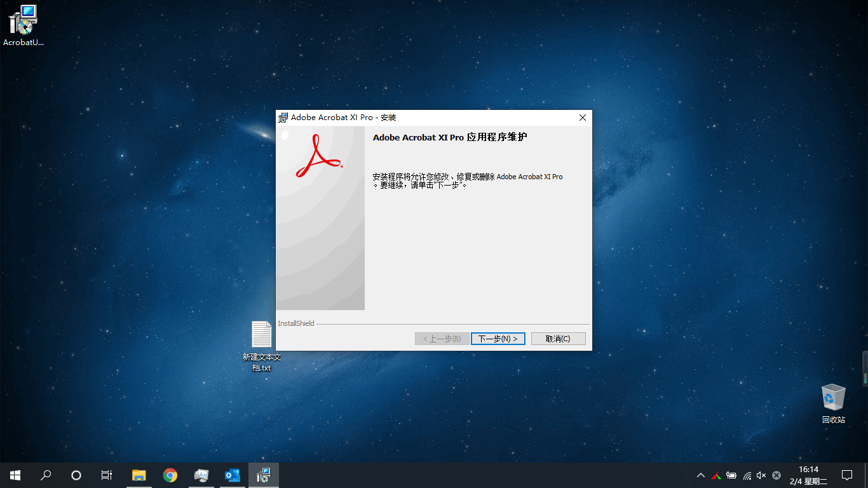
Task: Click the 下一步(N) > button
Action: (x=498, y=339)
